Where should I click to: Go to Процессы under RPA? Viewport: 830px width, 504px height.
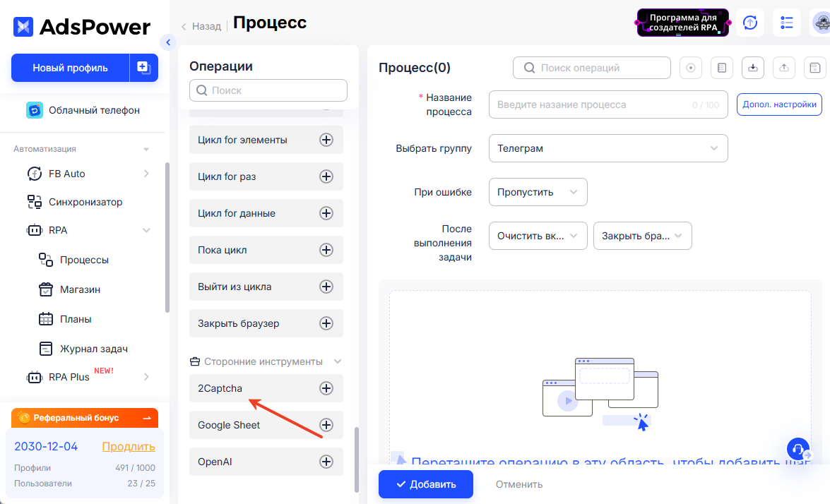coord(84,260)
